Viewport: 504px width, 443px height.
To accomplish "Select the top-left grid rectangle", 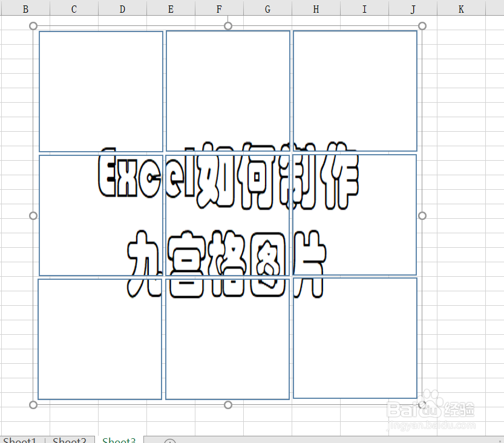I will tap(101, 91).
